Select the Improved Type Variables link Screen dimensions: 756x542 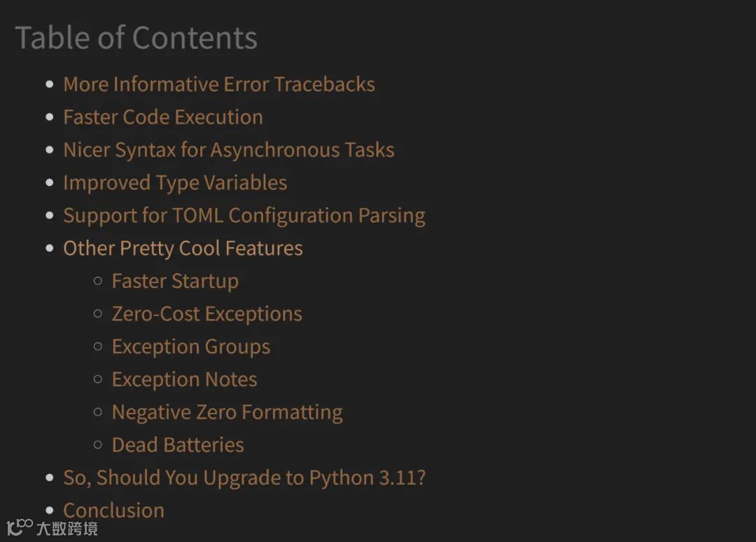click(175, 183)
